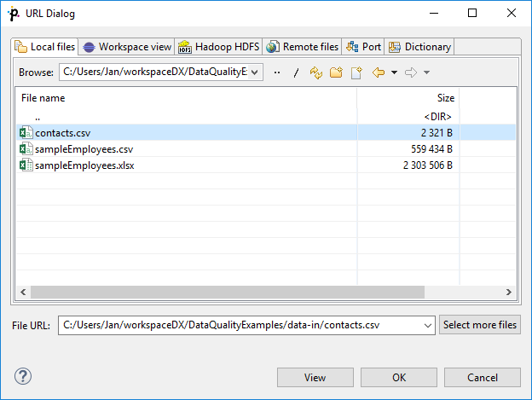The width and height of the screenshot is (532, 400).
Task: Click the Size column header
Action: point(408,98)
